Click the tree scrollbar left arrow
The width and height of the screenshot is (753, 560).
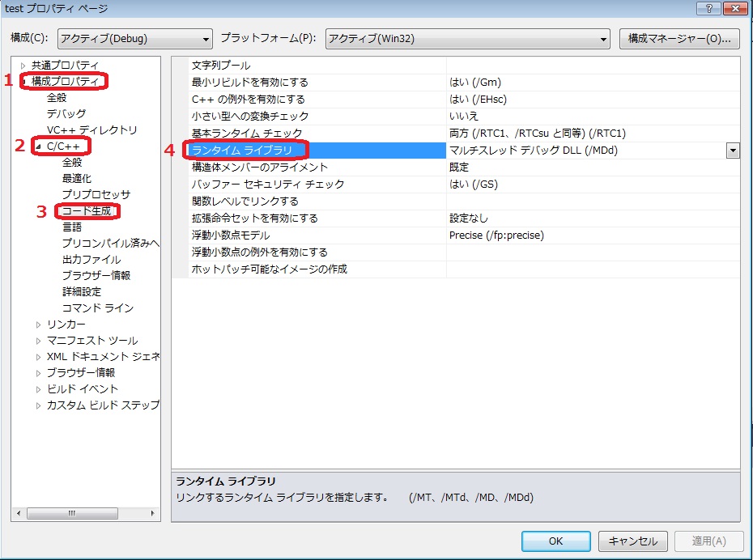click(x=19, y=513)
